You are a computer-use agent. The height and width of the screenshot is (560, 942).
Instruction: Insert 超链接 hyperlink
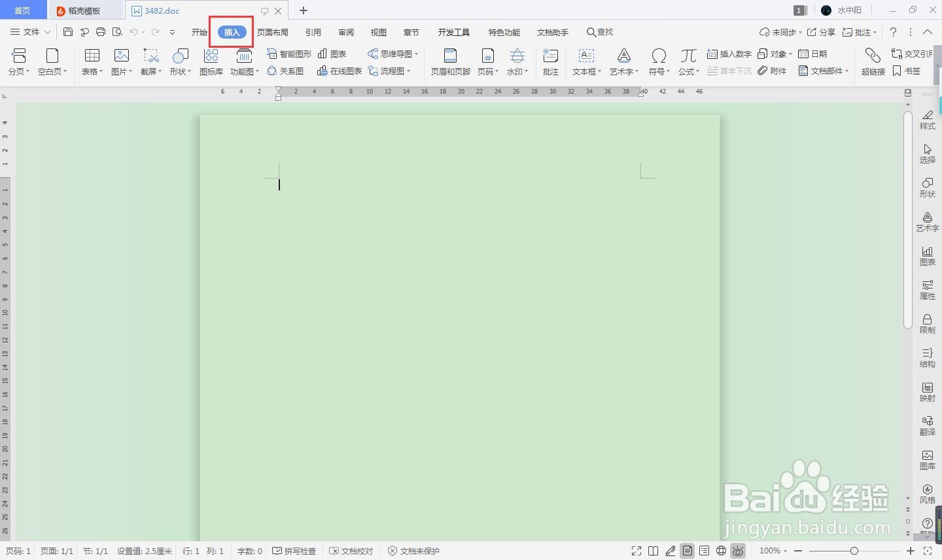pos(873,62)
